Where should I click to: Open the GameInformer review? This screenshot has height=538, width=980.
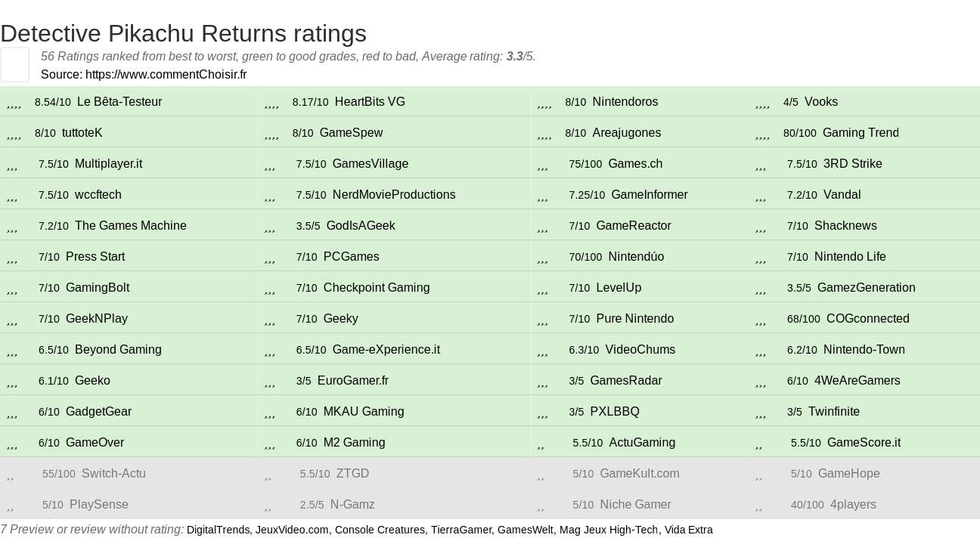[649, 195]
